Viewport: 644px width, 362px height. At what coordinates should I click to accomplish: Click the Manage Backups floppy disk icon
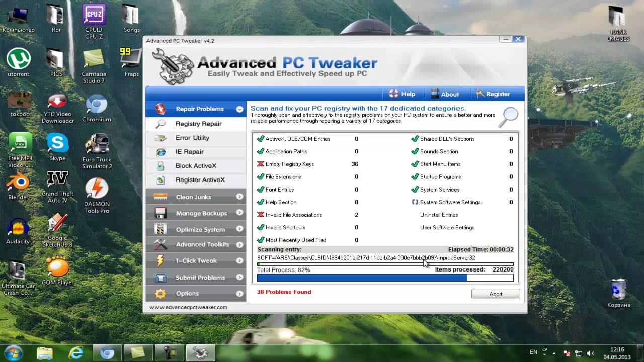point(160,213)
